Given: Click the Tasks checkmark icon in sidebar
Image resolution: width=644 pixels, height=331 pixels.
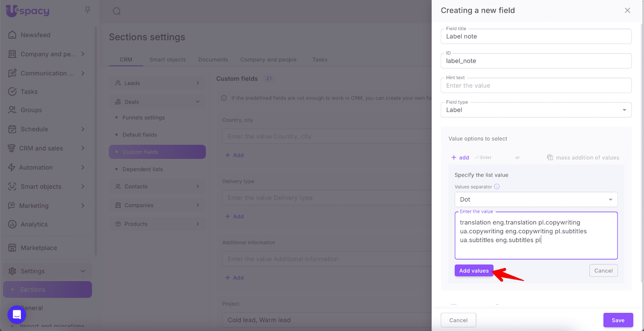Looking at the screenshot, I should click(12, 92).
